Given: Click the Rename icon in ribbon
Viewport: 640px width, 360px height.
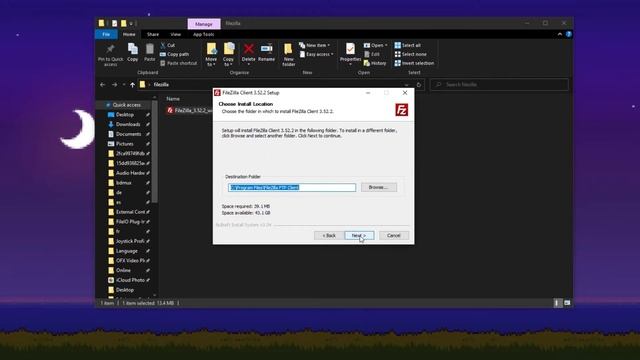Looking at the screenshot, I should click(x=266, y=52).
